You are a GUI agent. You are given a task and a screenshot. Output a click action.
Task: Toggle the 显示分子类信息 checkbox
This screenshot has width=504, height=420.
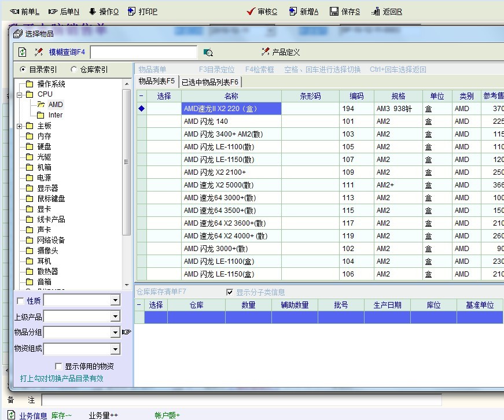point(230,292)
